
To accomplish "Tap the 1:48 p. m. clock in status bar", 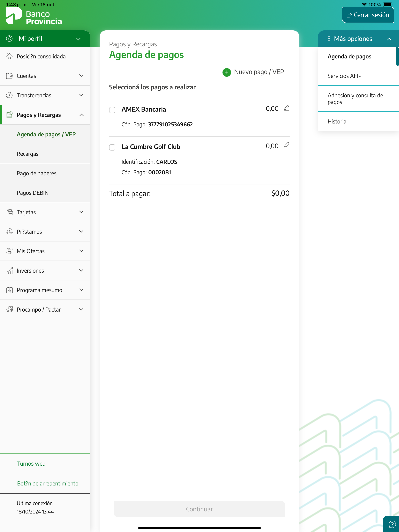I will coord(17,4).
